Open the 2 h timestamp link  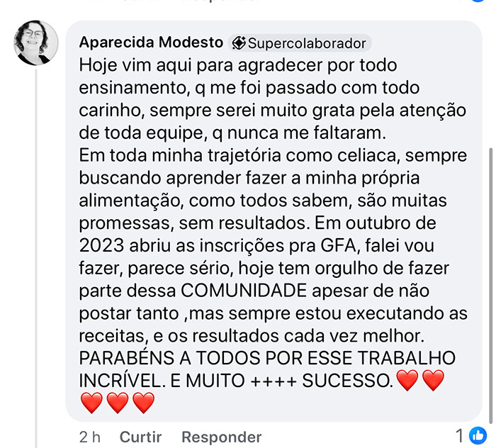(x=90, y=437)
